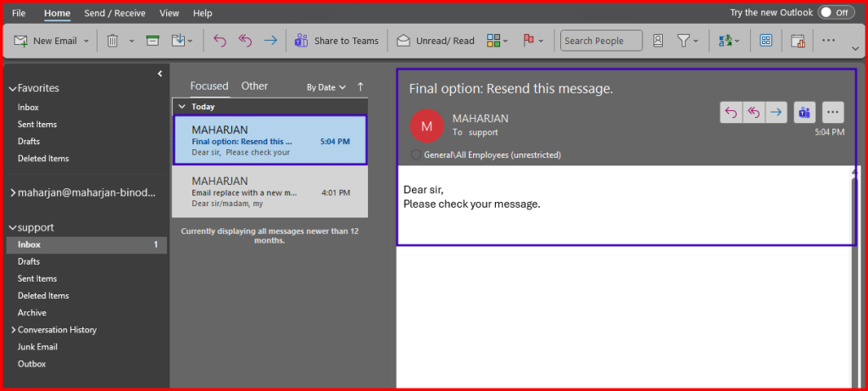The height and width of the screenshot is (391, 868).
Task: Click the Teams icon in the message header
Action: [804, 113]
